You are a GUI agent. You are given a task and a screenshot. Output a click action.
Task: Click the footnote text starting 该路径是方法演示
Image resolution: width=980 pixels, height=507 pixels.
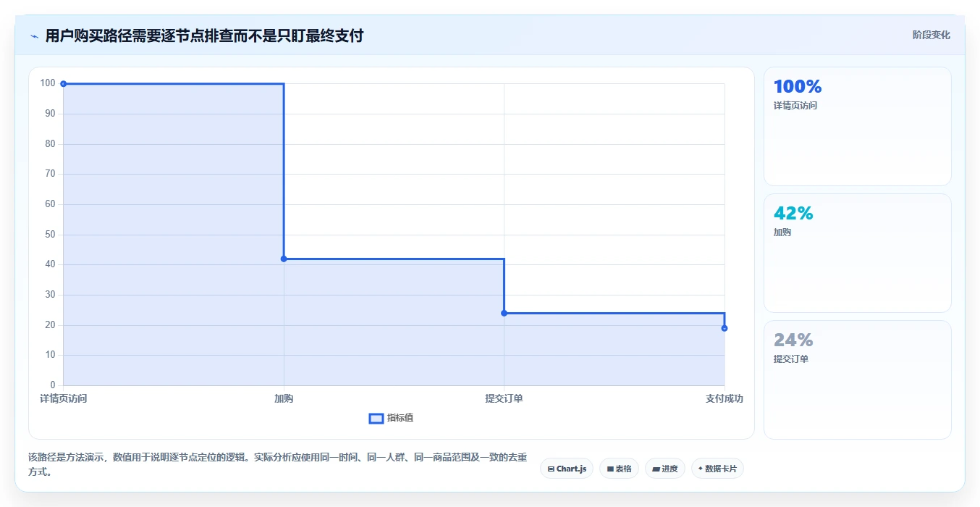pos(278,464)
